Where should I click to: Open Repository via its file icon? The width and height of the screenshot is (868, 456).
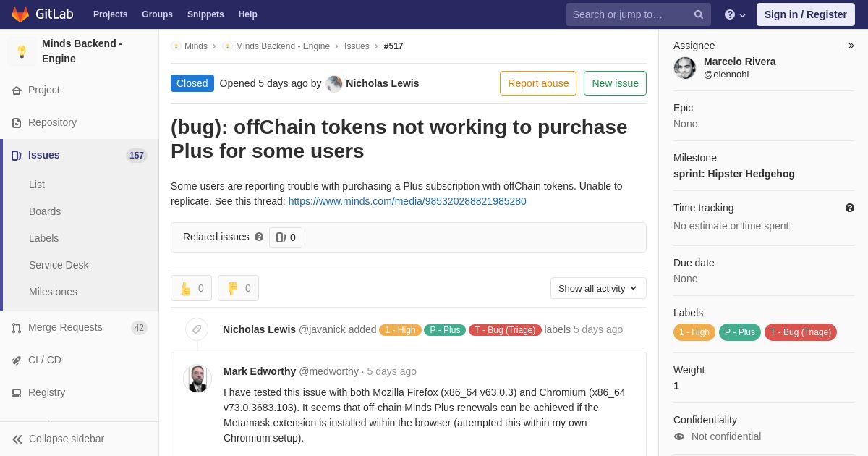[x=17, y=123]
